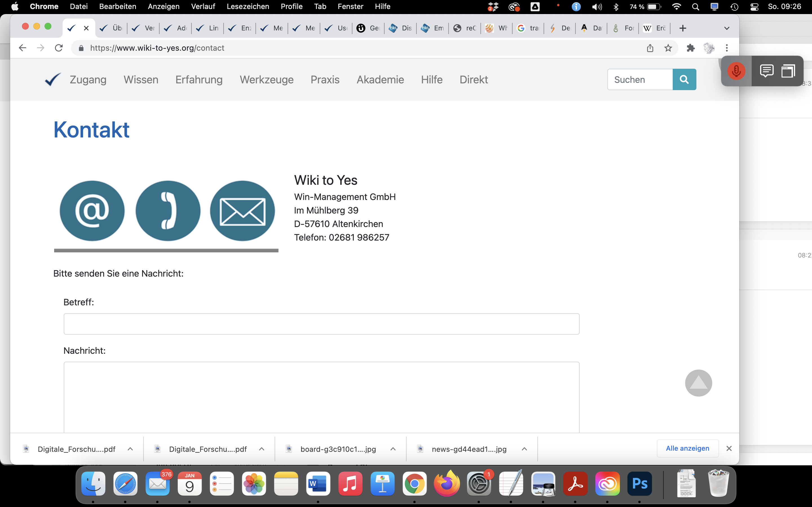Open the tab search chevron in Chrome

727,28
